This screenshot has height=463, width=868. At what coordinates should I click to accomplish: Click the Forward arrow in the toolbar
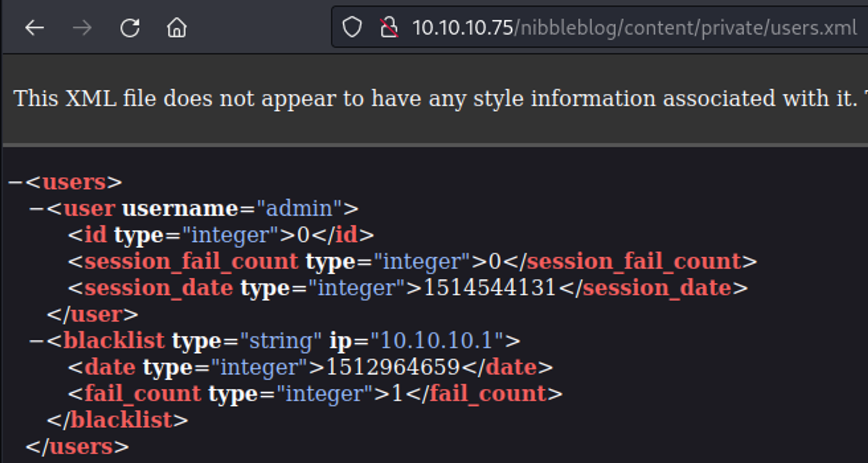click(82, 28)
